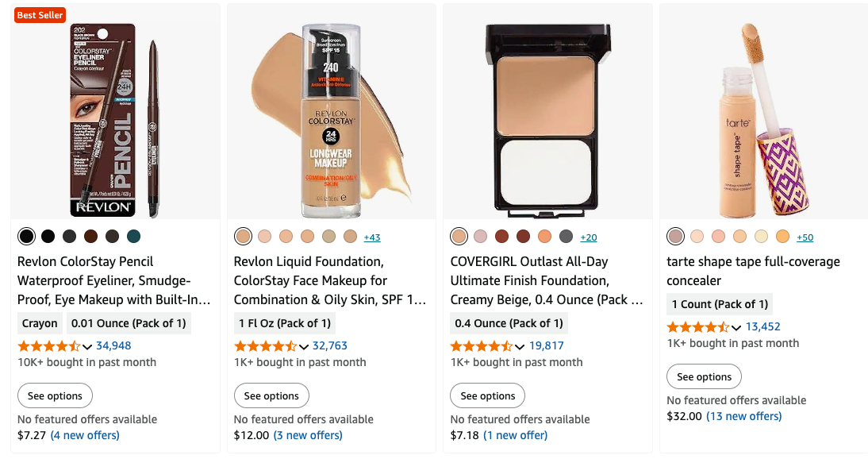Screen dimensions: 868x459
Task: Open the Revlon ColorStay foundation bottle image
Action: point(332,119)
